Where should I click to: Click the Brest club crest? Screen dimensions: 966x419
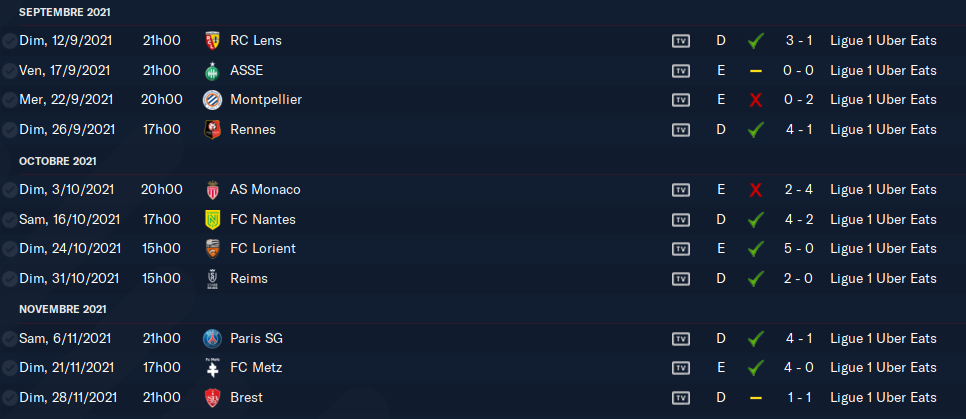tap(212, 398)
